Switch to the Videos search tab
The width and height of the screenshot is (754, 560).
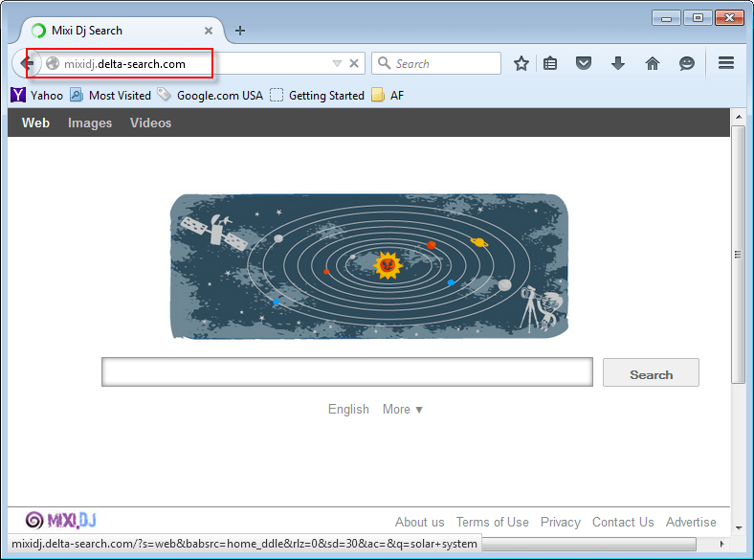pos(150,123)
